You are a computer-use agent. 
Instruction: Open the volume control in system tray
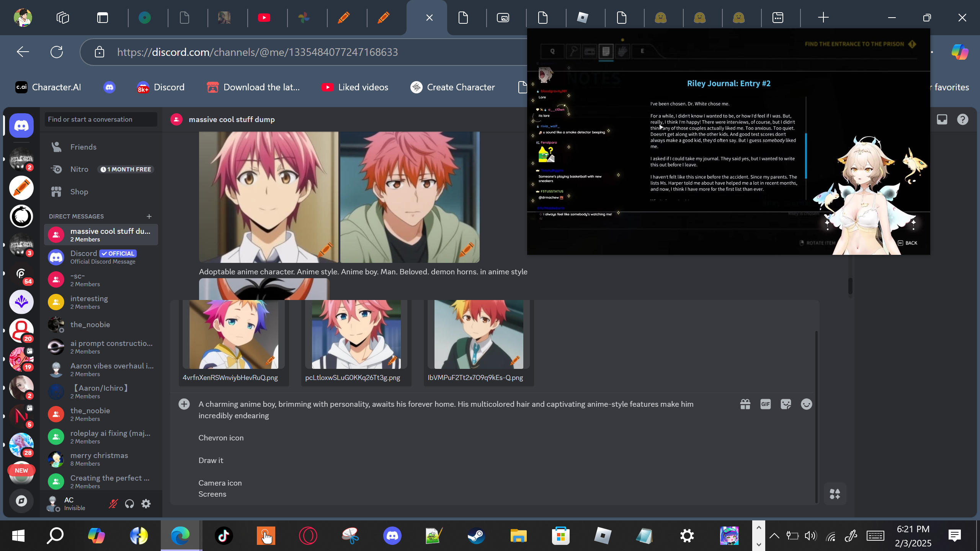810,536
